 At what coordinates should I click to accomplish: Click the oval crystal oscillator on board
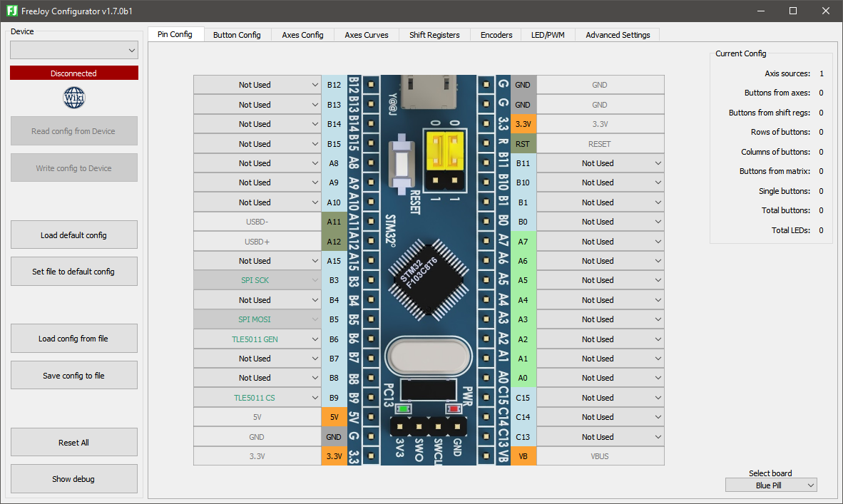point(429,357)
